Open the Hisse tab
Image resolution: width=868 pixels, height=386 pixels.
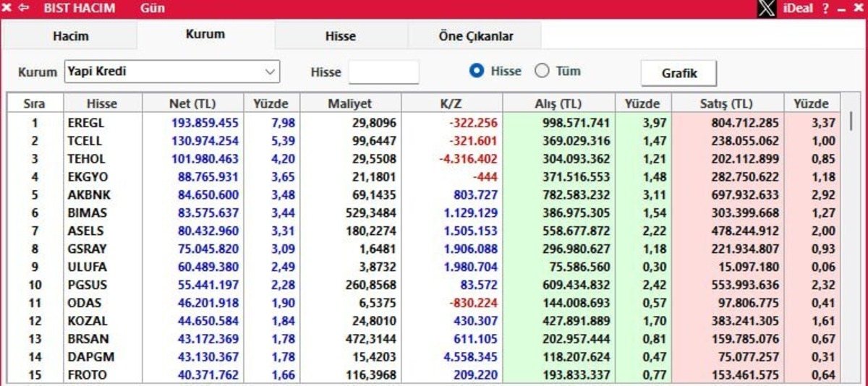[x=341, y=36]
